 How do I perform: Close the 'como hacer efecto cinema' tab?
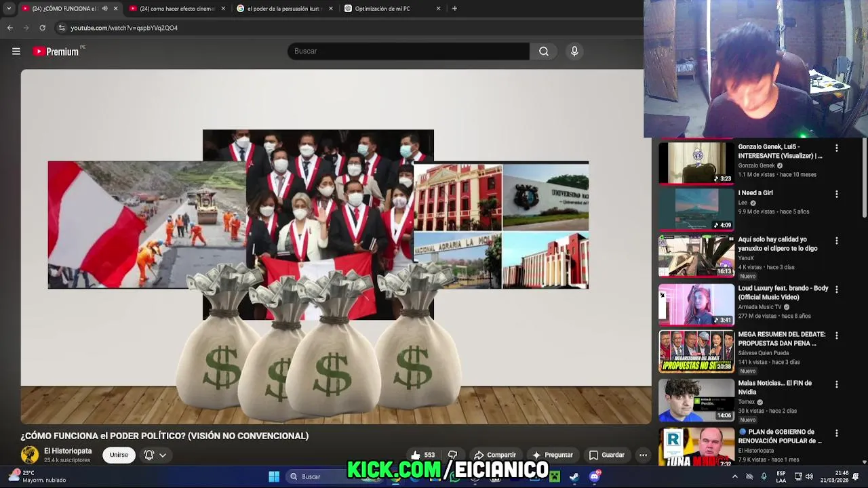point(223,8)
